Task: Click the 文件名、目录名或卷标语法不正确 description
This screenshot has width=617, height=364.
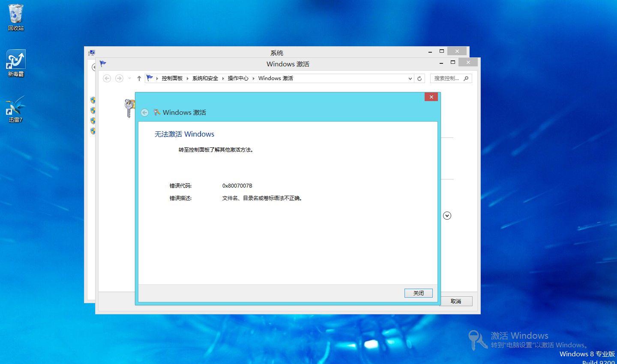Action: click(262, 198)
